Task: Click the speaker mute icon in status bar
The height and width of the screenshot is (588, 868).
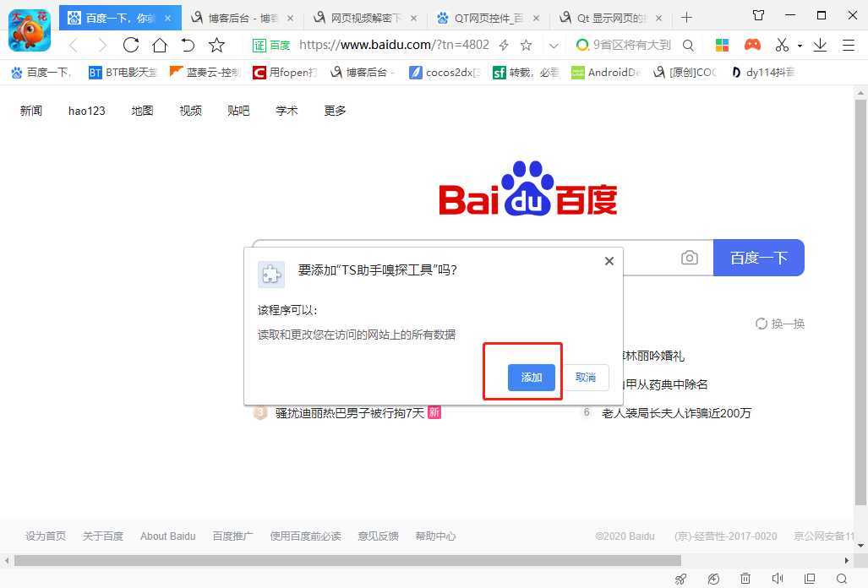Action: [778, 579]
